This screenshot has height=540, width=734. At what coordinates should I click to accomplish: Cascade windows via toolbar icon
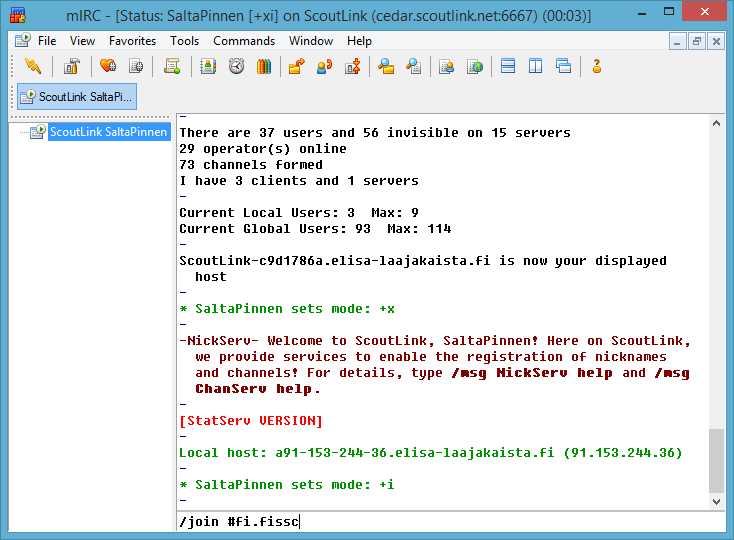pyautogui.click(x=564, y=66)
